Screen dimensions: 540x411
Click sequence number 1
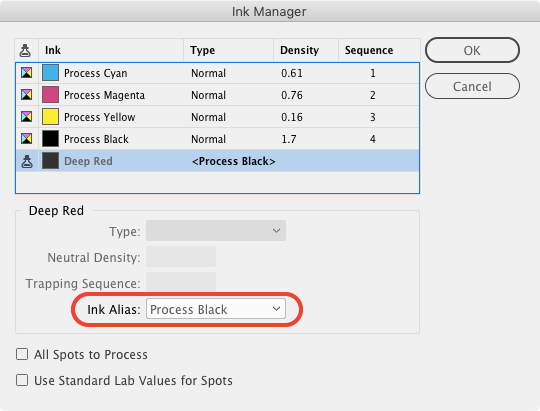[x=373, y=73]
